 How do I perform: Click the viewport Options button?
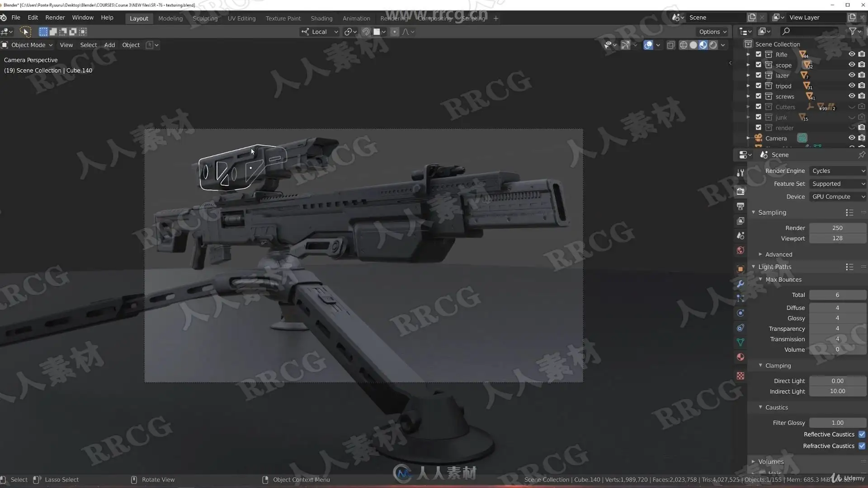[712, 32]
